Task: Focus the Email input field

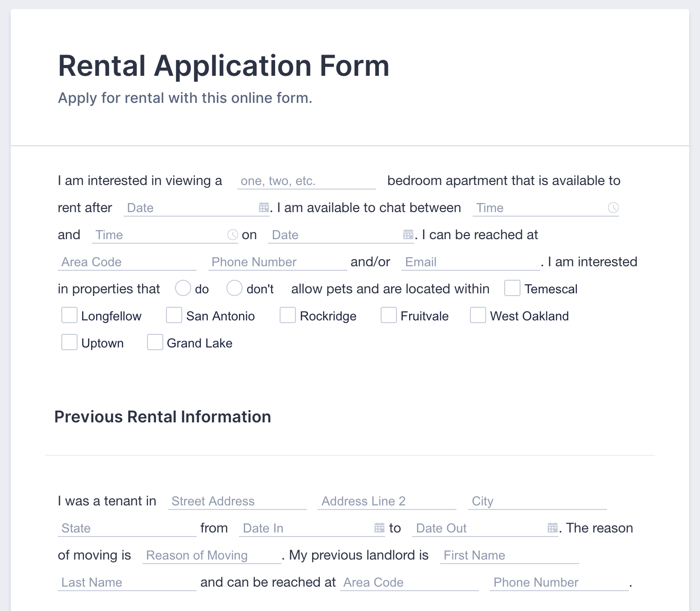Action: coord(470,262)
